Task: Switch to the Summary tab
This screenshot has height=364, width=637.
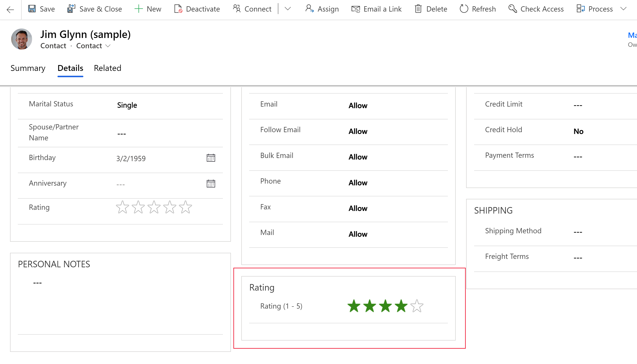Action: (28, 68)
